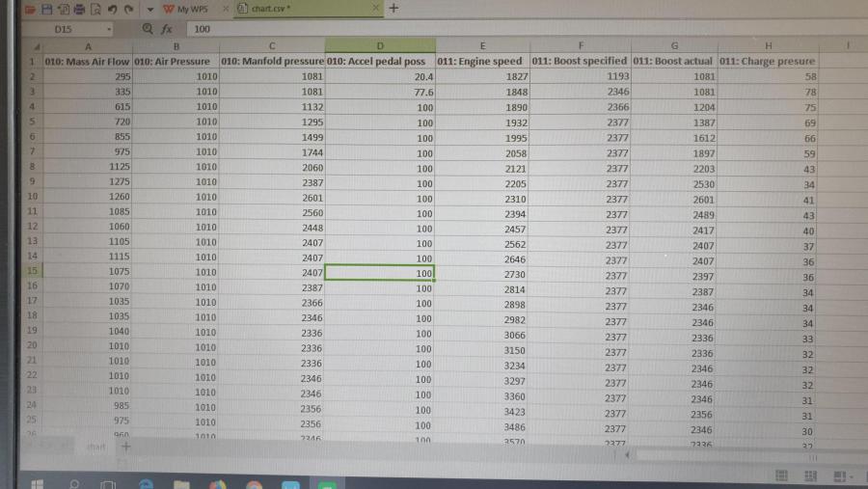The image size is (868, 489).
Task: Undo the last action
Action: coord(113,9)
